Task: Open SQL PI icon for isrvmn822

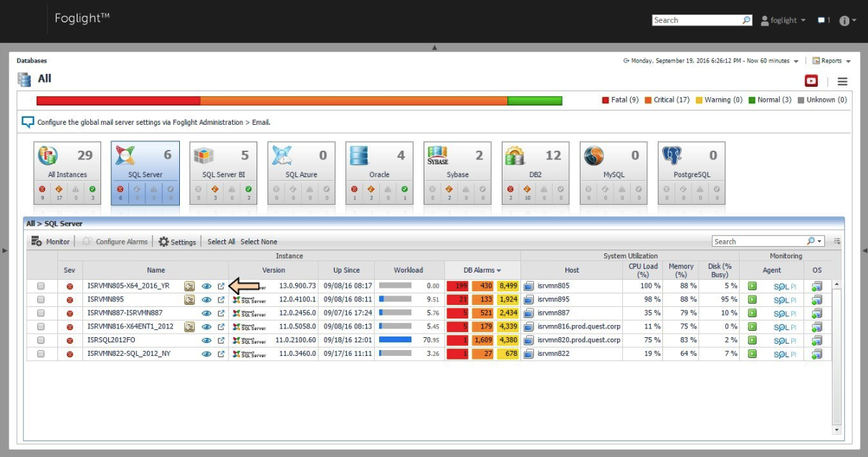Action: [785, 354]
